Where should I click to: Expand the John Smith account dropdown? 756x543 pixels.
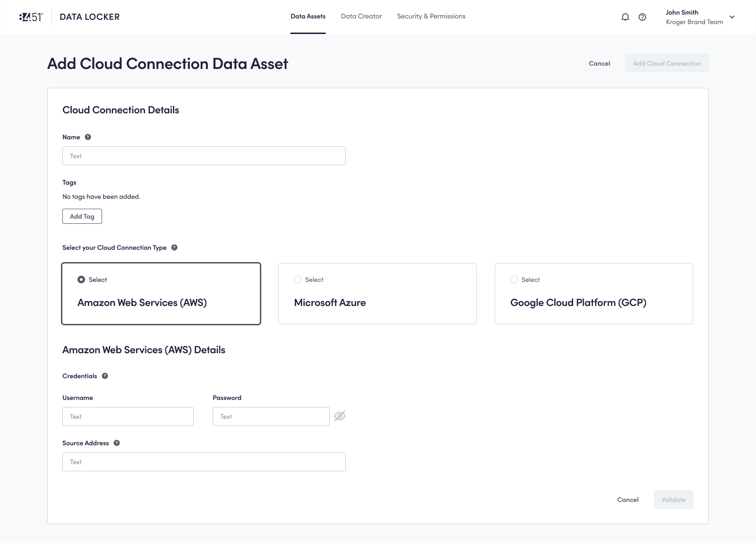(732, 17)
